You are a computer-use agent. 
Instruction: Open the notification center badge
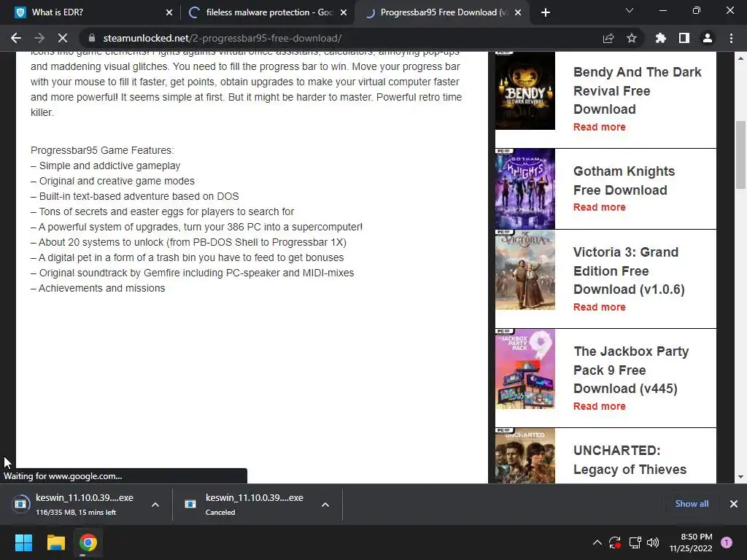(727, 542)
